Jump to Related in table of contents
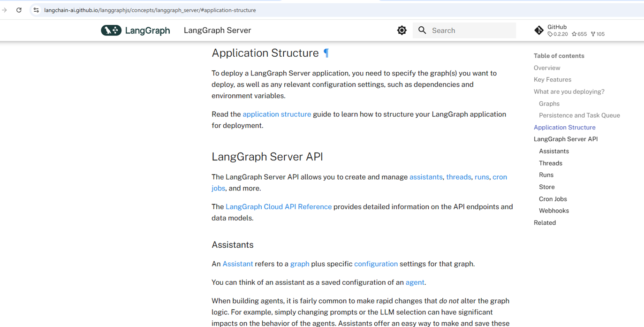The image size is (644, 327). (545, 223)
